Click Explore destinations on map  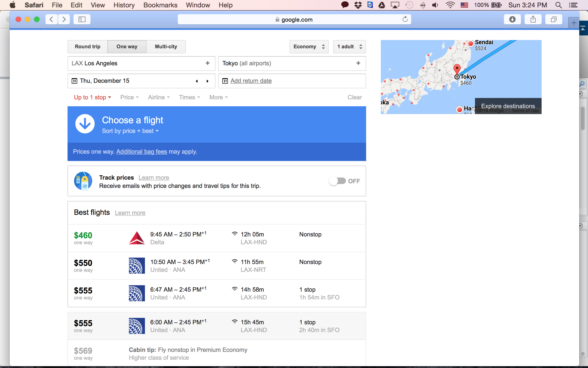tap(508, 106)
